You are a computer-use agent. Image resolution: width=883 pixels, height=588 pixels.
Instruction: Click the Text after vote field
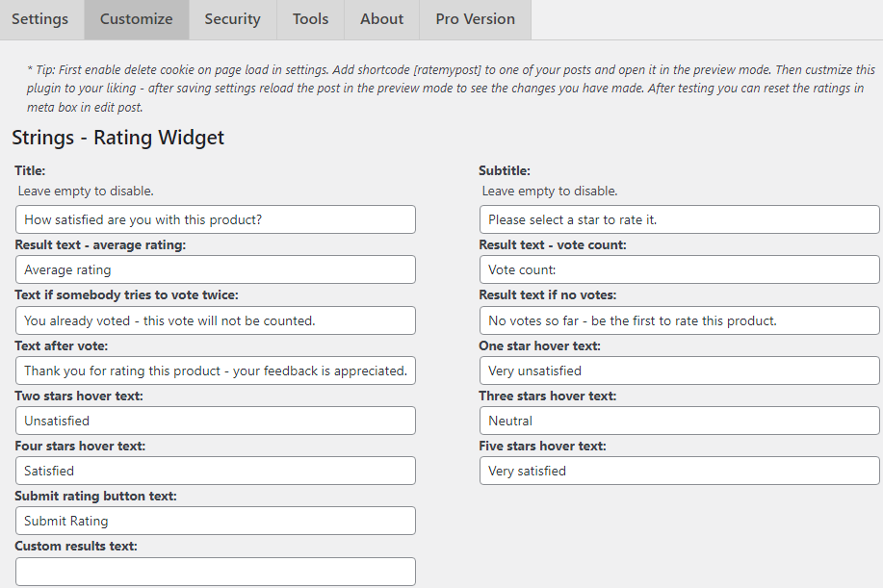[x=216, y=371]
